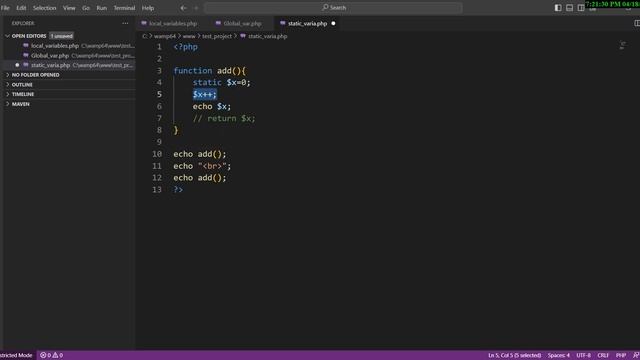Click the PHP file icon in breadcrumb
The width and height of the screenshot is (640, 360).
[243, 36]
